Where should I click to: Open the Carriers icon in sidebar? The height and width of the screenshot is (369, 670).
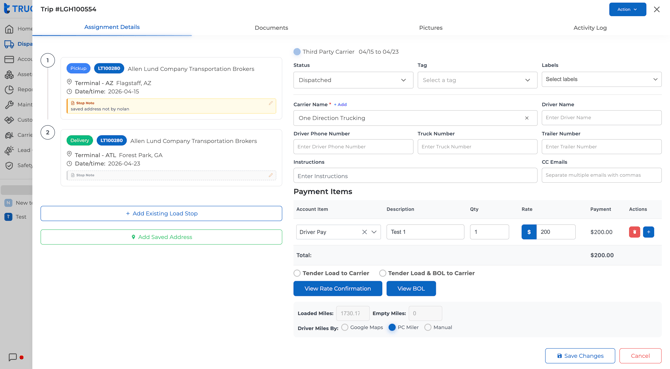coord(9,135)
